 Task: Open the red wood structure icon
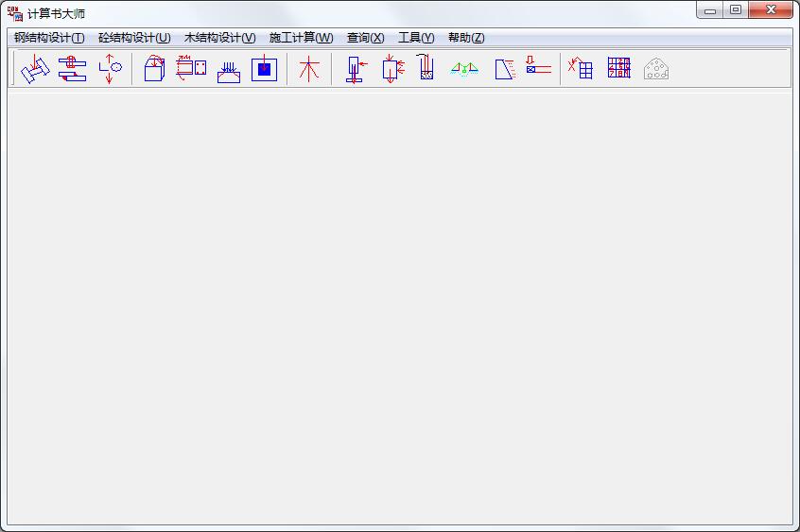[309, 69]
